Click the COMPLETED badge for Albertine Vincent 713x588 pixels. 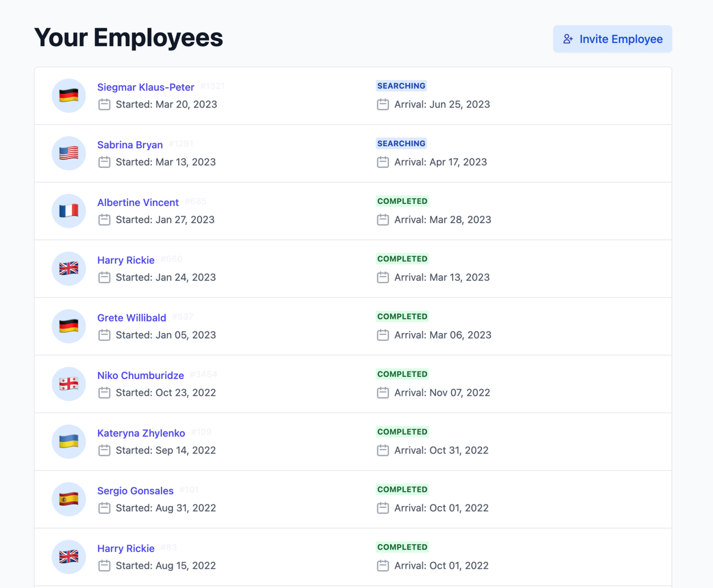pos(402,201)
